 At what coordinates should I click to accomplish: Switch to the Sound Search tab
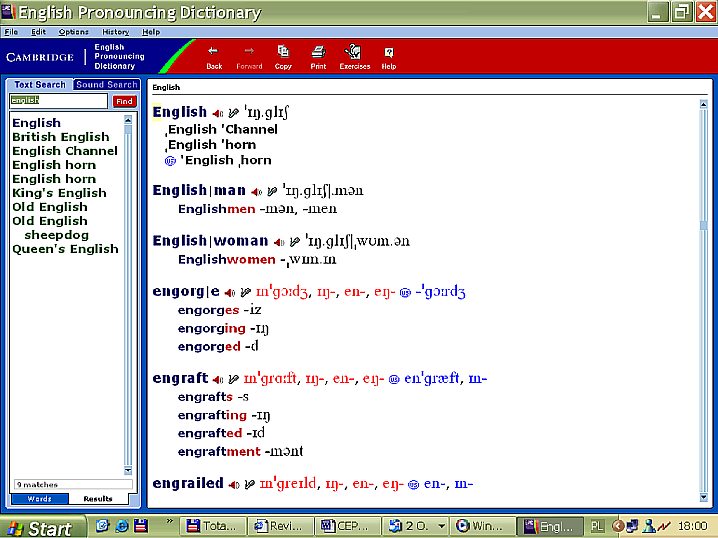click(107, 85)
